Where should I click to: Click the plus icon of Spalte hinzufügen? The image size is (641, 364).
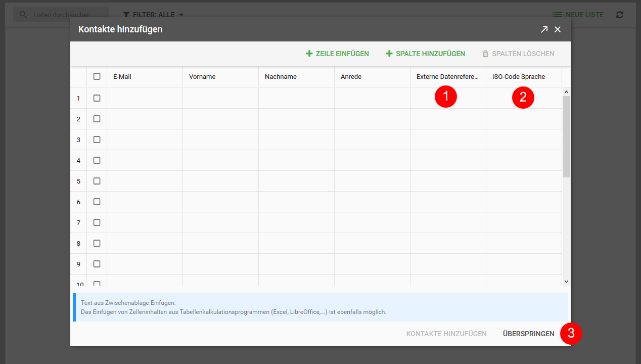click(389, 54)
